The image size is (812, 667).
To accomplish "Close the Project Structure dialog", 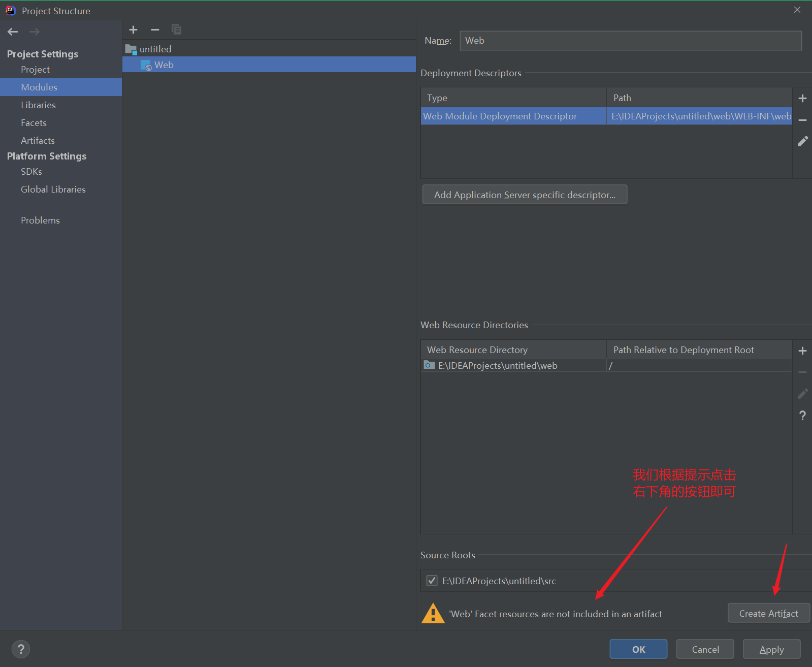I will click(x=797, y=10).
